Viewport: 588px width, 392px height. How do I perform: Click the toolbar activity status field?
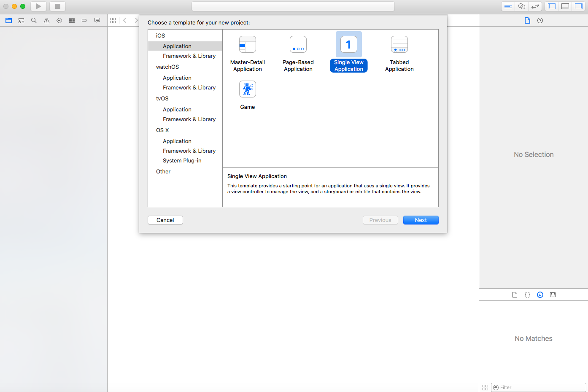pos(293,6)
